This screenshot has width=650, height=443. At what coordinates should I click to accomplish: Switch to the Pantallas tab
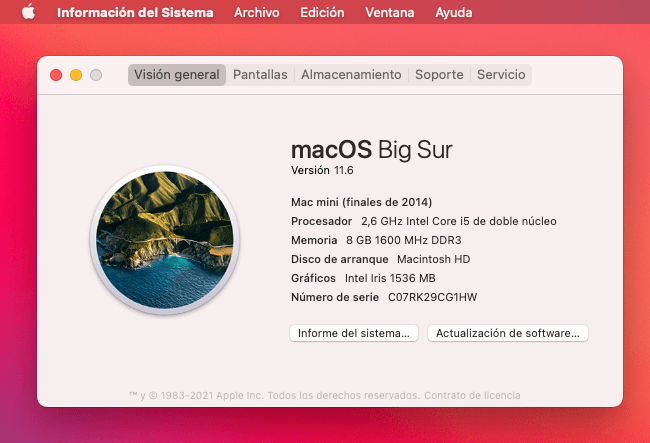[260, 75]
